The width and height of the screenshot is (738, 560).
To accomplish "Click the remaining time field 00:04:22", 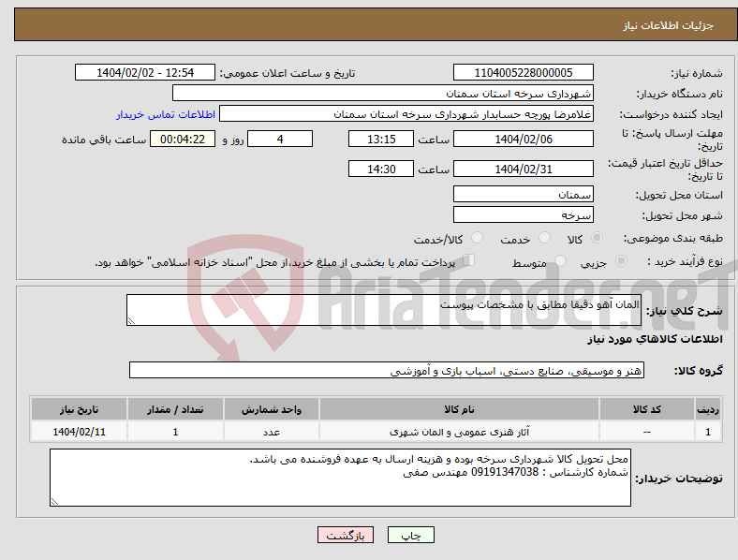I will 183,139.
